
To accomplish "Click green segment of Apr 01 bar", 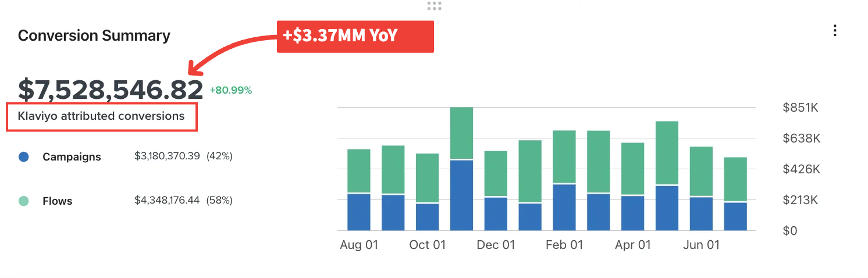I will tap(633, 169).
